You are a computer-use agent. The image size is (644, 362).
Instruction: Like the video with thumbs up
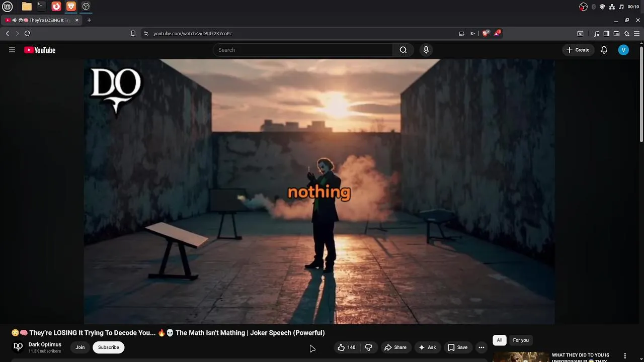coord(346,347)
